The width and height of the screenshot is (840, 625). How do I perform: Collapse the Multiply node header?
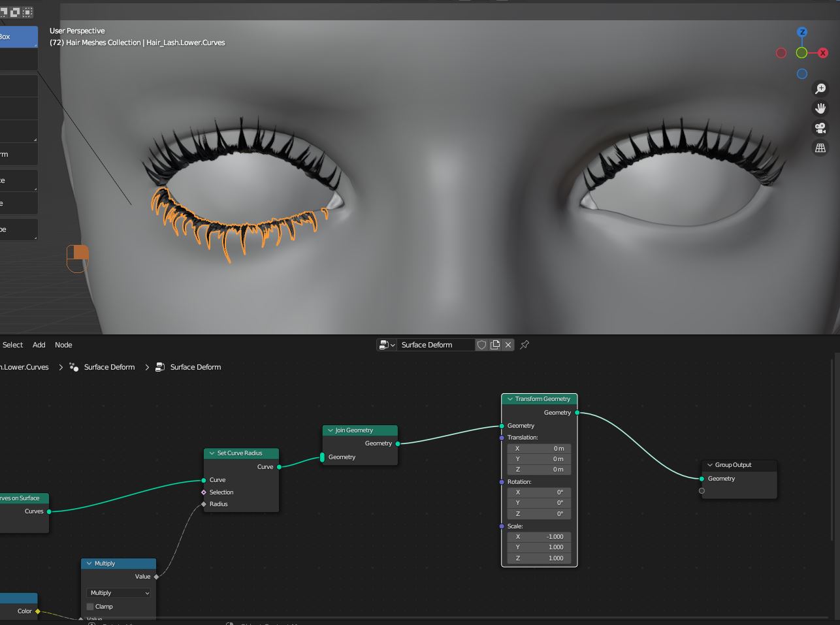(x=89, y=564)
